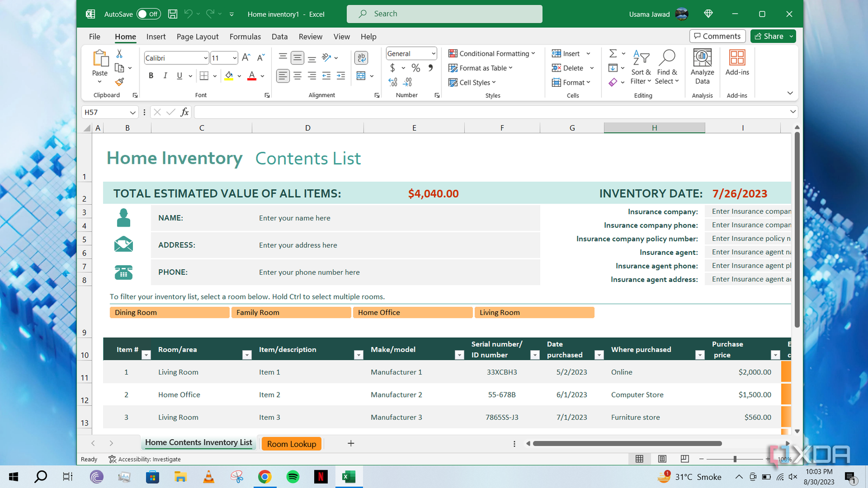Click the Share button
Image resolution: width=868 pixels, height=488 pixels.
[x=769, y=36]
